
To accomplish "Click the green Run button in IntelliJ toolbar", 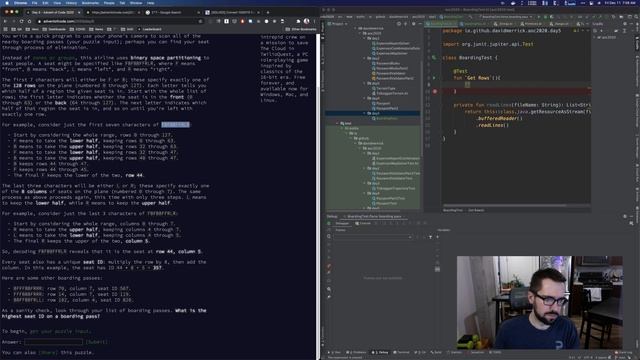I will pos(539,17).
